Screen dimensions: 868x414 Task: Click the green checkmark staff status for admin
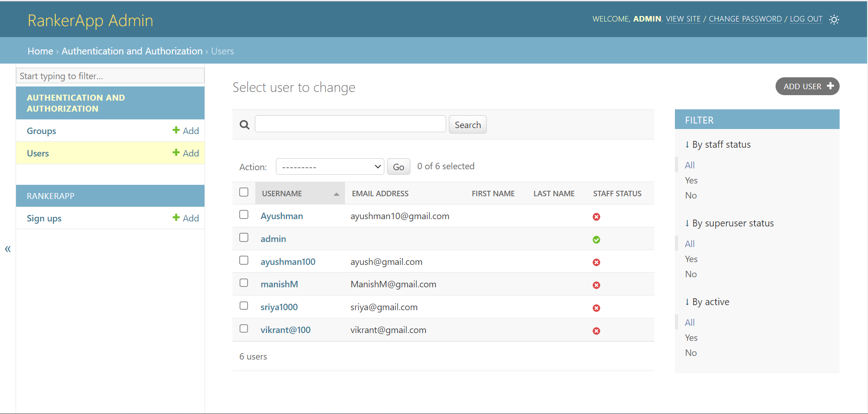coord(596,239)
